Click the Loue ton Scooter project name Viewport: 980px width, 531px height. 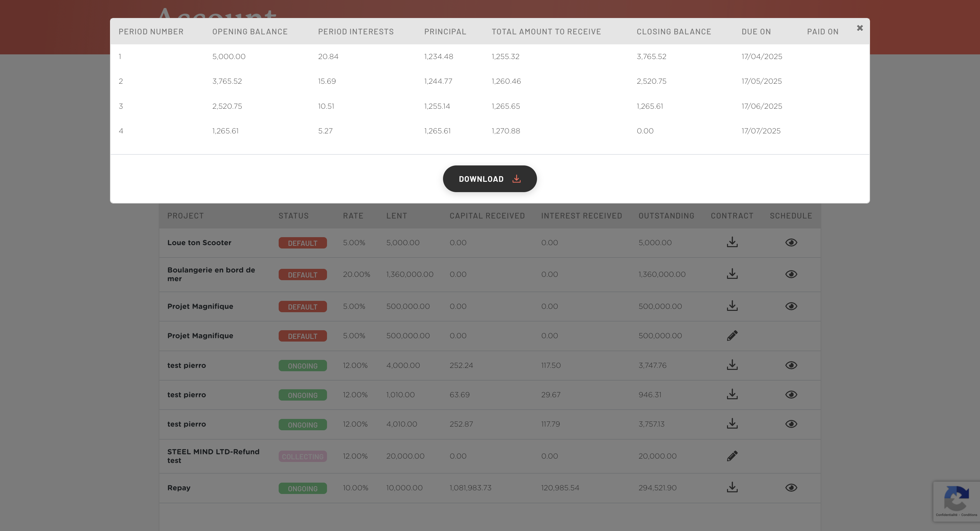199,242
